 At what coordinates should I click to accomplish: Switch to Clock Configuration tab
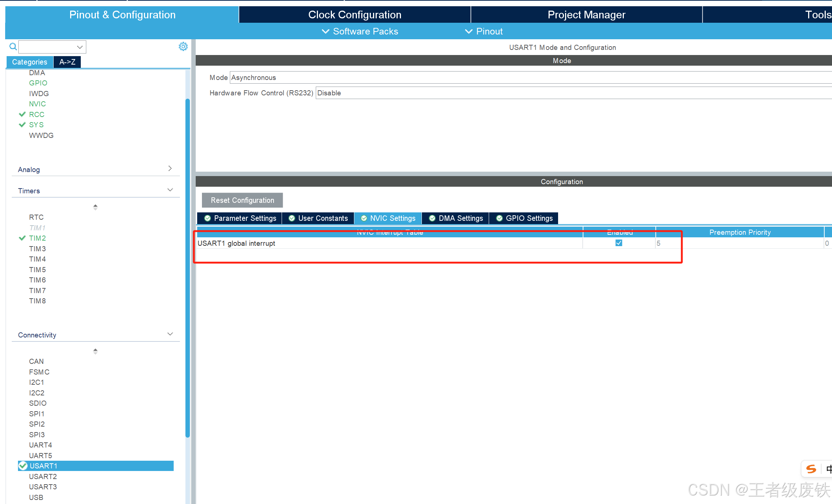(x=354, y=15)
